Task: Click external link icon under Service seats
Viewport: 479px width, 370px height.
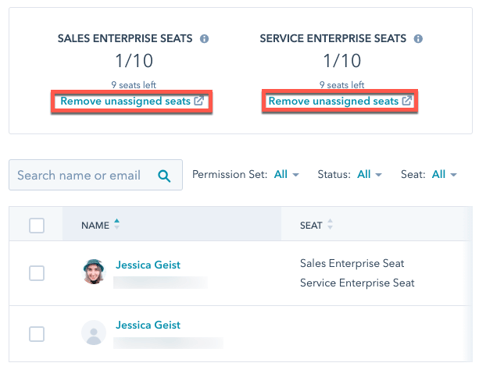Action: pyautogui.click(x=407, y=100)
